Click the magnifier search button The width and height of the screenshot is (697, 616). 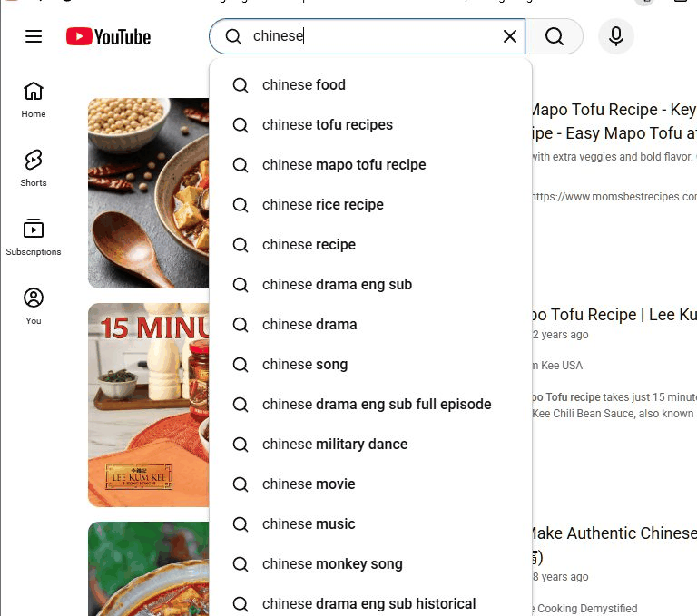tap(555, 36)
